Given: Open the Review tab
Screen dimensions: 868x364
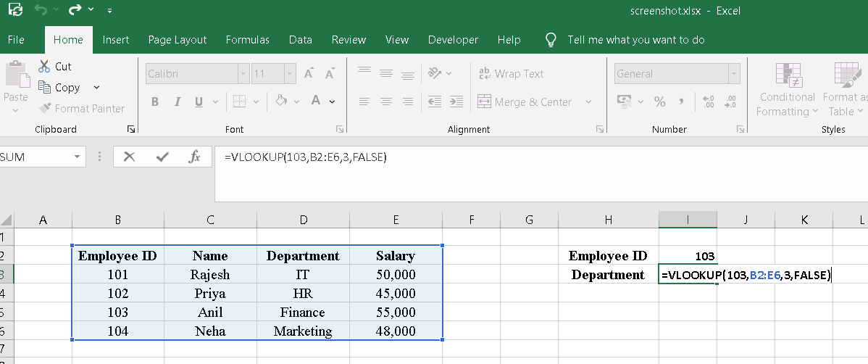Looking at the screenshot, I should point(349,40).
